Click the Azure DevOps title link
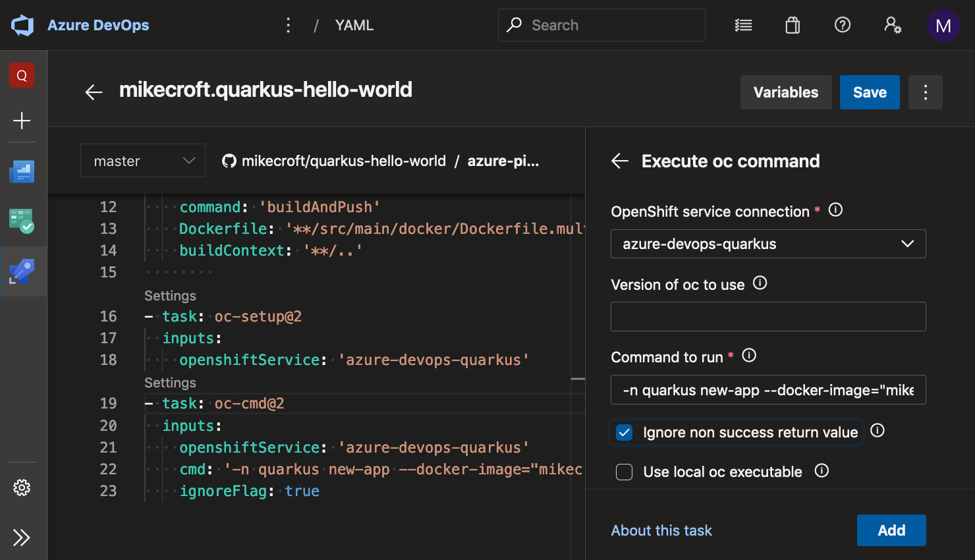Viewport: 975px width, 560px height. click(98, 25)
